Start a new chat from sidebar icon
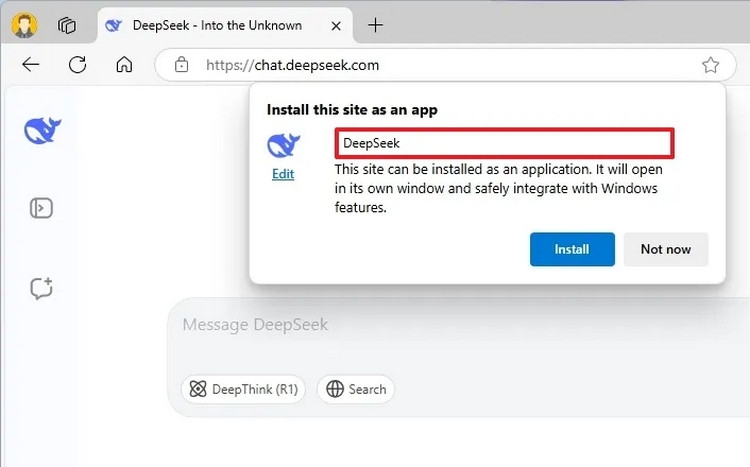The width and height of the screenshot is (750, 467). (42, 289)
